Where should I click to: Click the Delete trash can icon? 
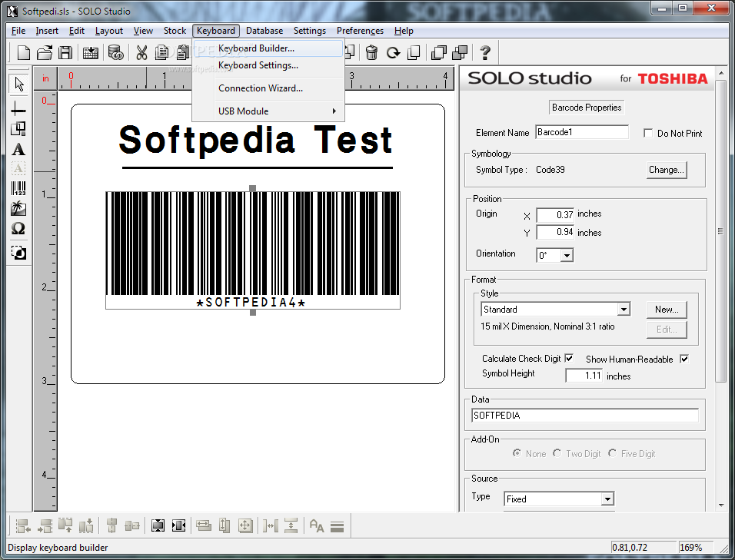371,52
